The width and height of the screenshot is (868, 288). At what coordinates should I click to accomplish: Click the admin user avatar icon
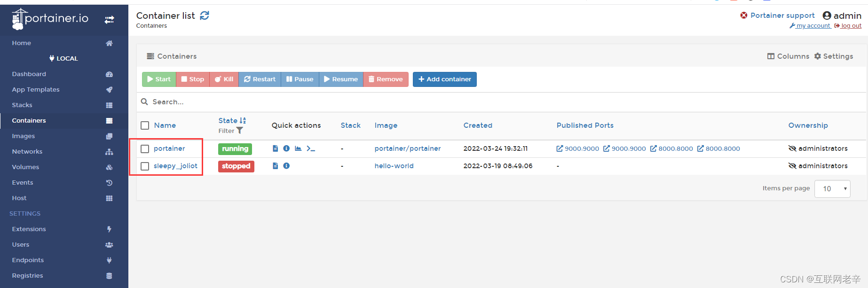827,16
